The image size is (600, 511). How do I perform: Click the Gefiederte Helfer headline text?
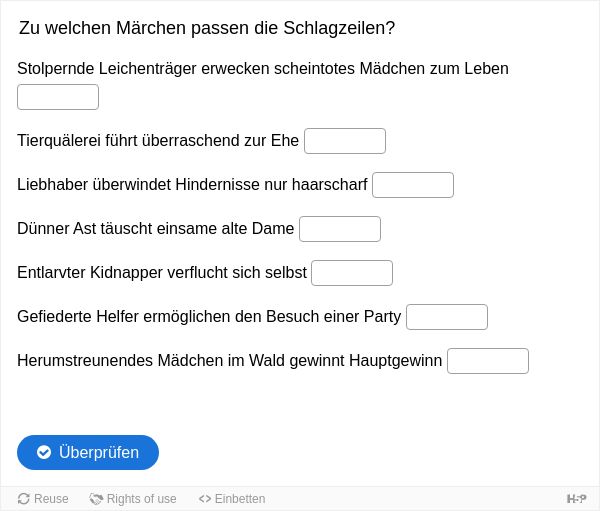(x=209, y=317)
